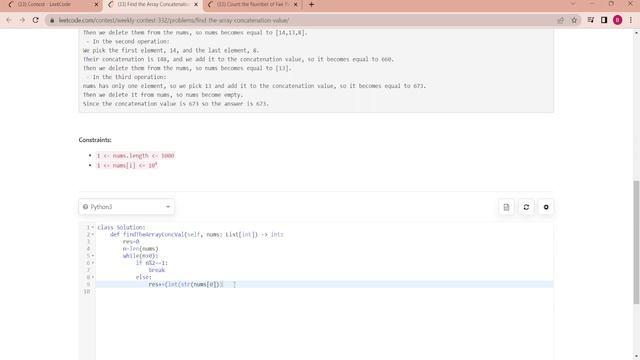Viewport: 640px width, 360px height.
Task: Click the 'res=0' code line
Action: click(131, 242)
